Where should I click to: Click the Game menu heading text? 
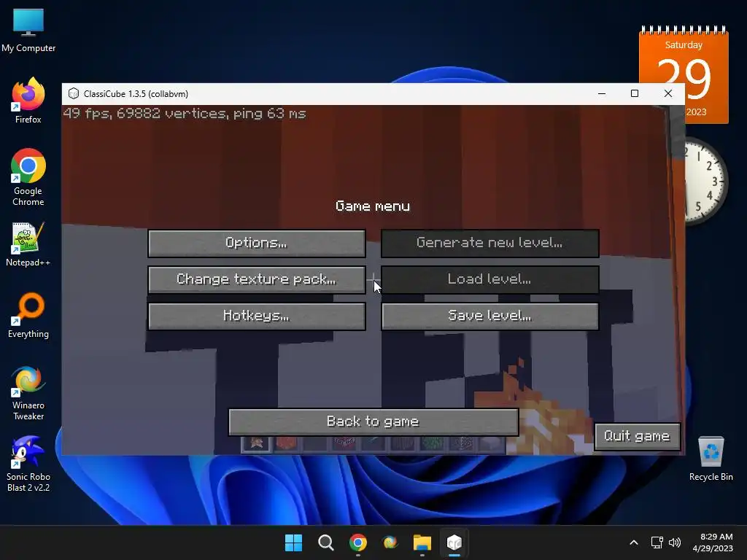pyautogui.click(x=373, y=206)
